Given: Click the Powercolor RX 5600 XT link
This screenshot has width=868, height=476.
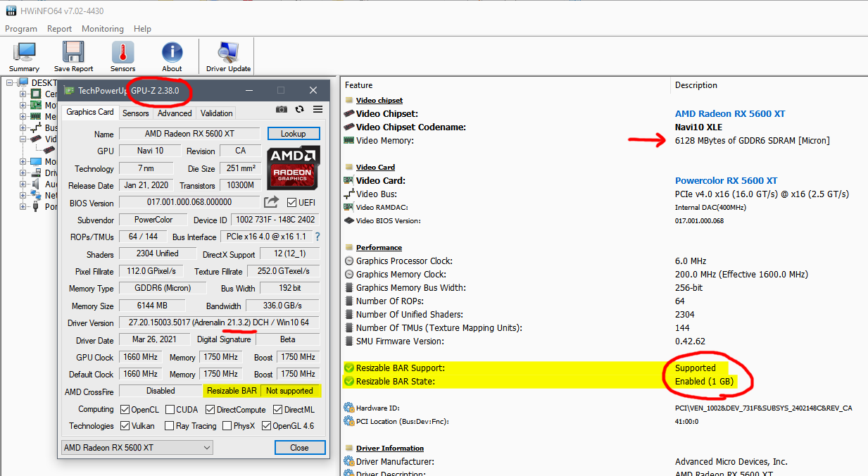Looking at the screenshot, I should 727,180.
